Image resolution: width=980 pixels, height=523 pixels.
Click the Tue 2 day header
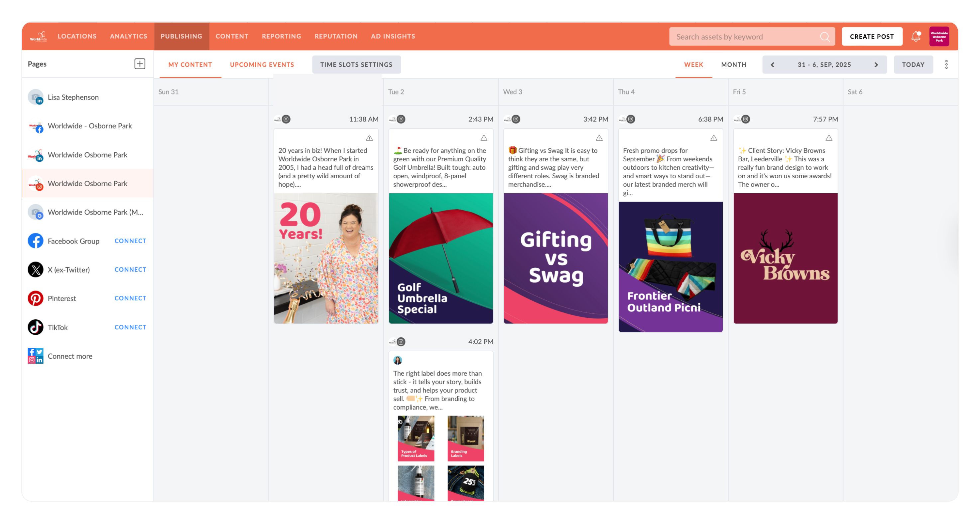tap(396, 92)
